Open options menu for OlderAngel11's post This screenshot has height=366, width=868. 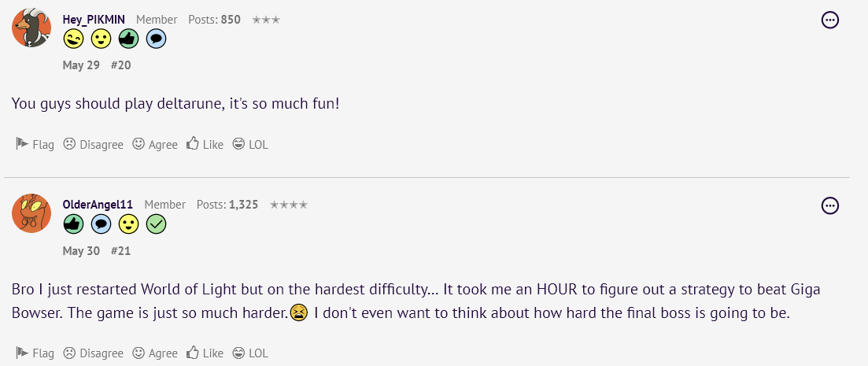tap(829, 206)
